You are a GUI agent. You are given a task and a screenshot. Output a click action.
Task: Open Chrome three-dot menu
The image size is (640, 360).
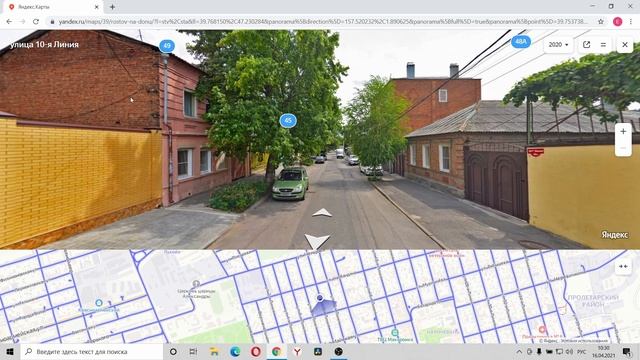pos(631,22)
